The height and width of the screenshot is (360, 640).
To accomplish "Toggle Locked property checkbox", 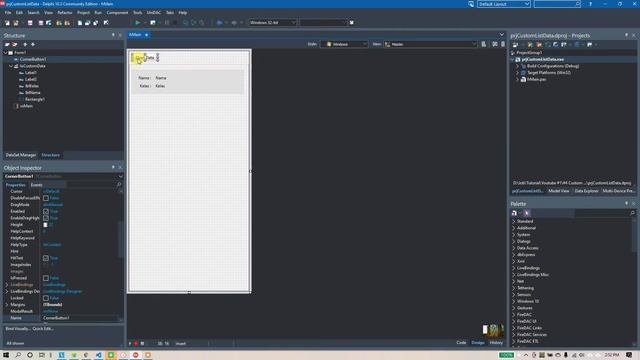I will 46,298.
